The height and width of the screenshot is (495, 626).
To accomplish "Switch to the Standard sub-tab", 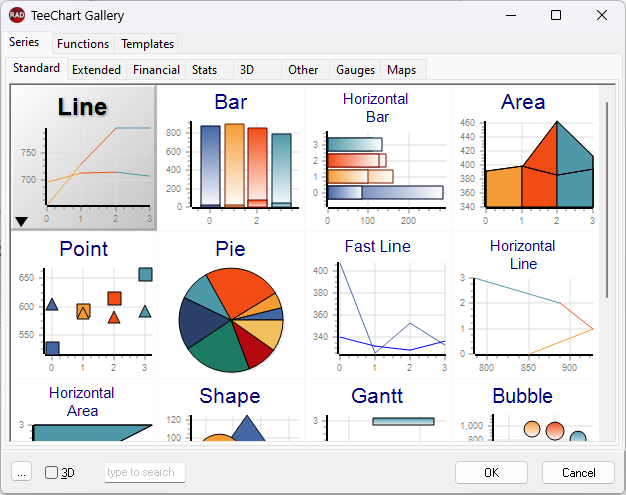I will pyautogui.click(x=36, y=68).
